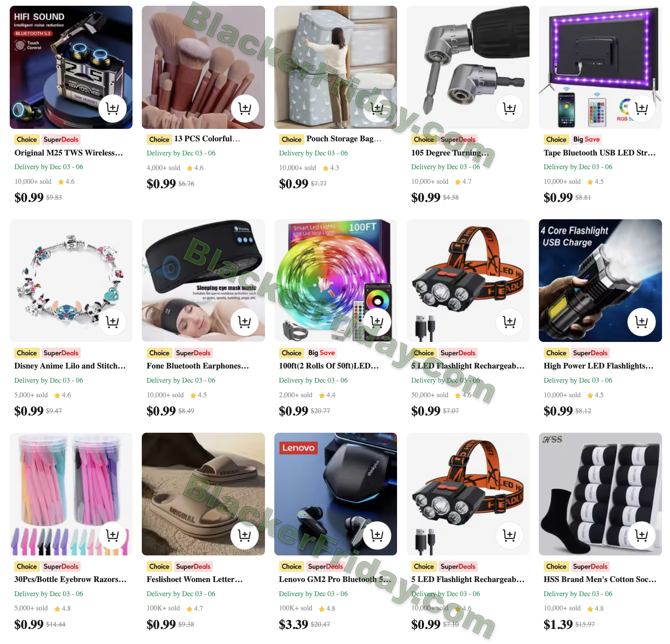Add M25 TWS Wireless earbuds to cart

[x=113, y=109]
